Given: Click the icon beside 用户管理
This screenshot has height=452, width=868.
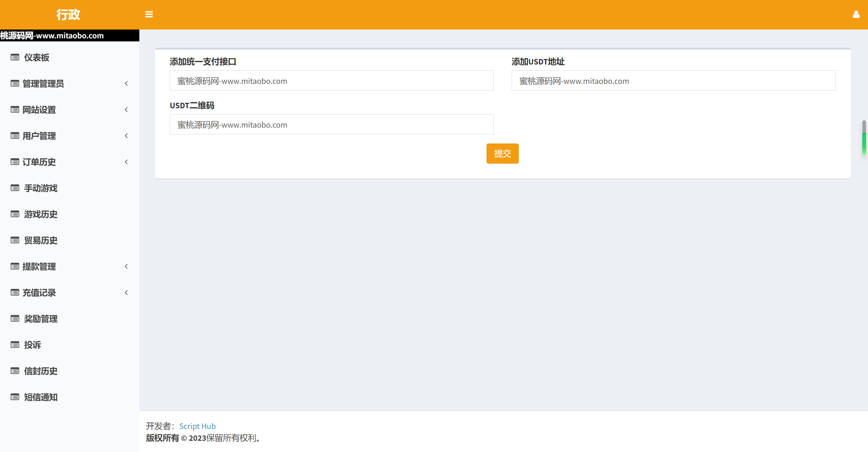Looking at the screenshot, I should point(15,136).
